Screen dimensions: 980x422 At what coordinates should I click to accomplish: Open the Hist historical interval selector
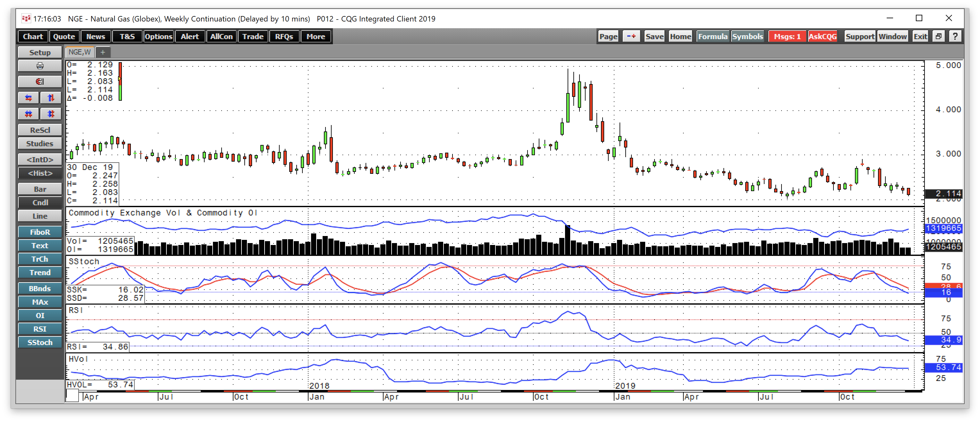(39, 173)
